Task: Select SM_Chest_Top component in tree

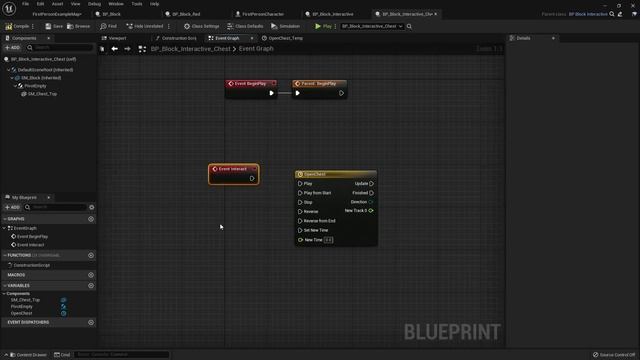Action: pos(42,94)
